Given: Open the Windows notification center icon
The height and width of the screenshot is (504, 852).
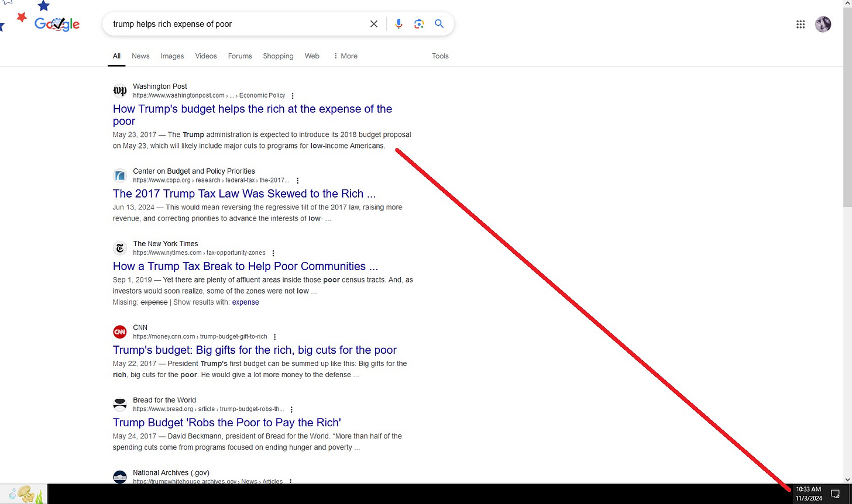Looking at the screenshot, I should click(x=835, y=494).
